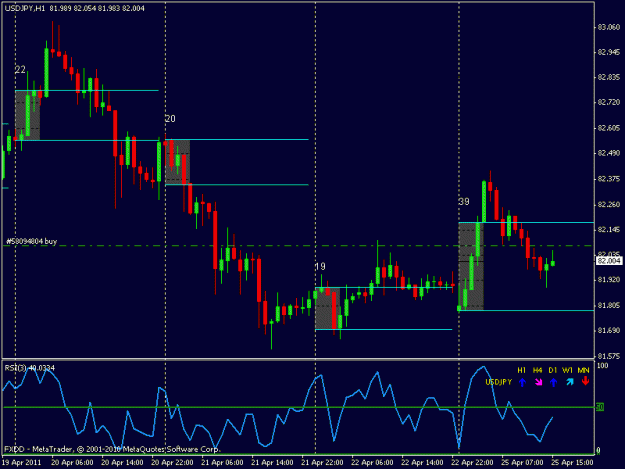Click the 20 Apr 22:00 time label

point(172,463)
